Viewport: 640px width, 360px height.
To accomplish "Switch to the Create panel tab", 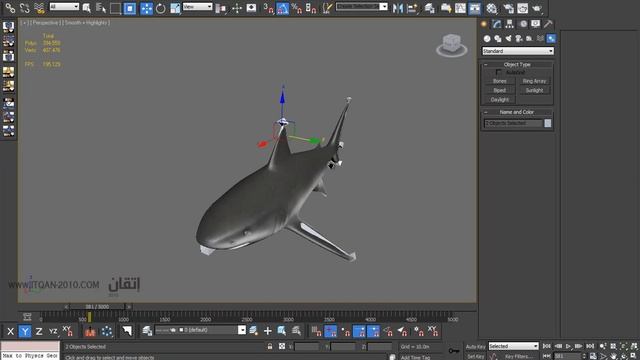I will [484, 24].
